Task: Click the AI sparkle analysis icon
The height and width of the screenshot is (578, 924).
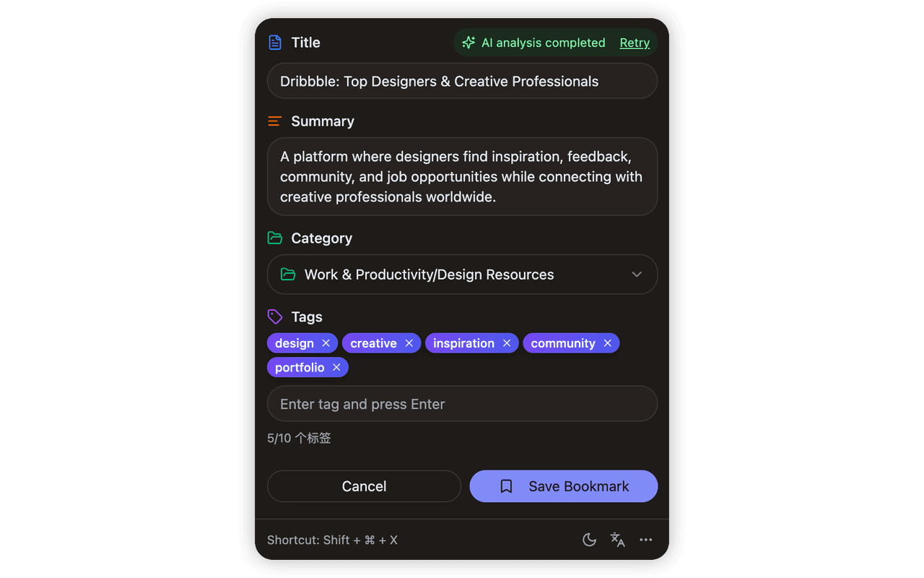Action: (468, 43)
